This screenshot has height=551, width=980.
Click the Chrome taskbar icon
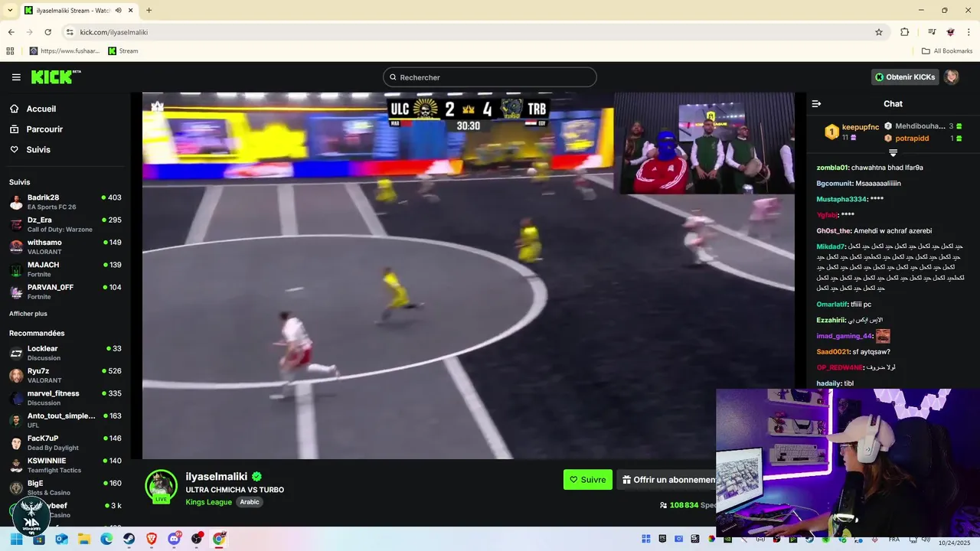click(219, 539)
